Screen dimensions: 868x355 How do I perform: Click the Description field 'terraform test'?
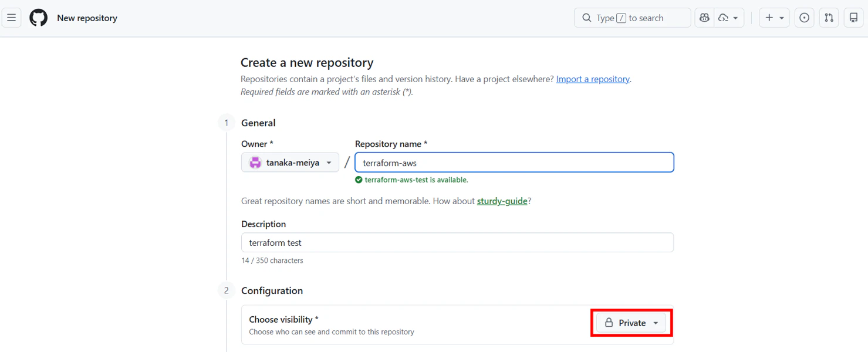tap(457, 242)
